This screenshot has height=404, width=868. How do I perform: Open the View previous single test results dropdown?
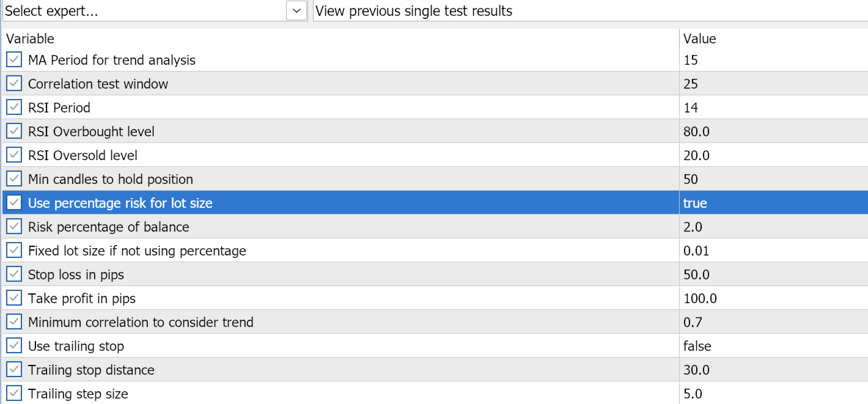pyautogui.click(x=589, y=11)
